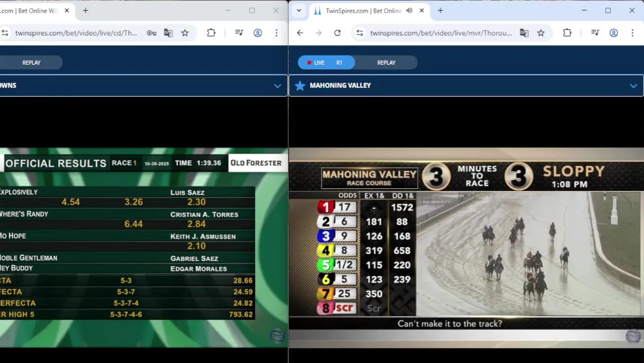Close the right window's TwinSpires tab
644x363 pixels.
tap(422, 11)
